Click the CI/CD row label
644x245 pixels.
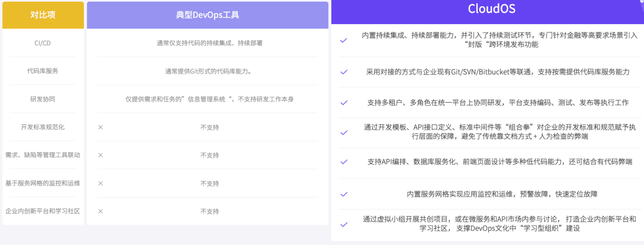(43, 43)
